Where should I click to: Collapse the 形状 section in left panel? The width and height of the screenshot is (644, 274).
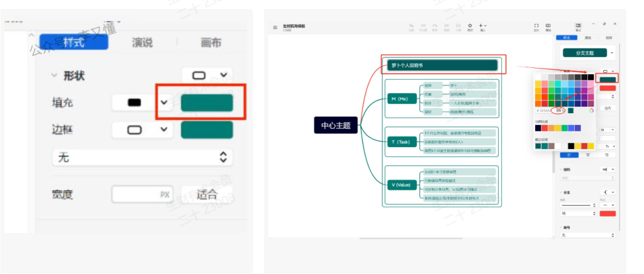54,76
